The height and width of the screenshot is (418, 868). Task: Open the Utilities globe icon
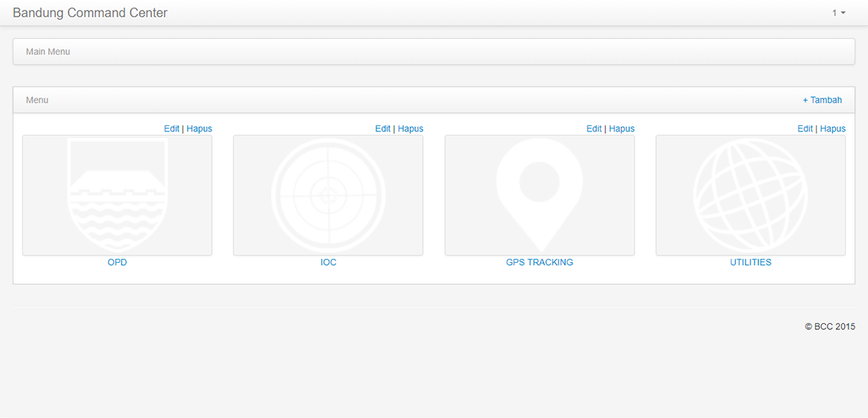[x=750, y=196]
